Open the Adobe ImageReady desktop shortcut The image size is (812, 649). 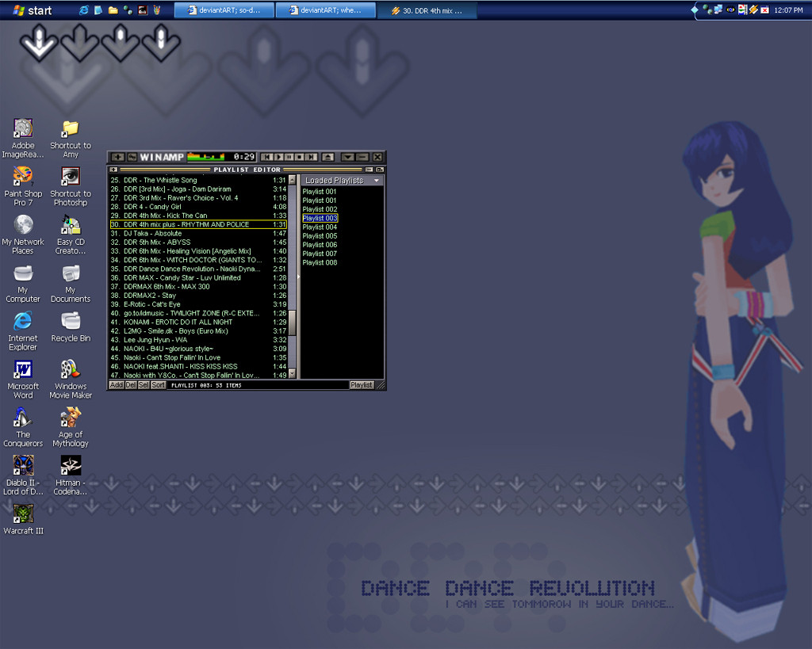(x=23, y=138)
